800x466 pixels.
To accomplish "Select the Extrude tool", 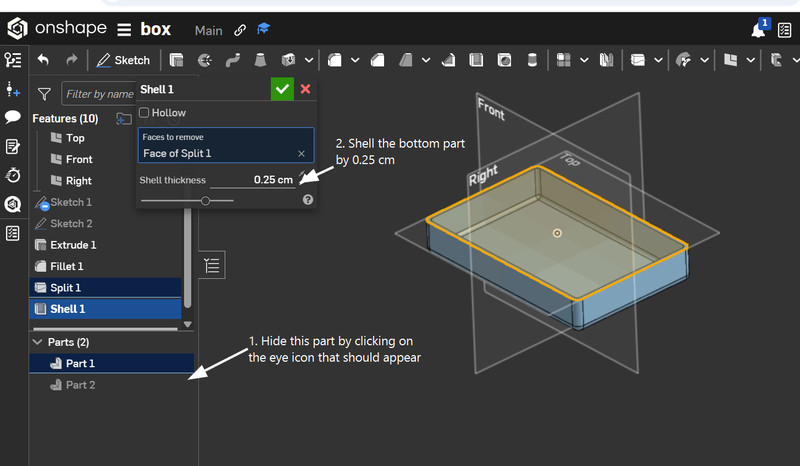I will 176,60.
